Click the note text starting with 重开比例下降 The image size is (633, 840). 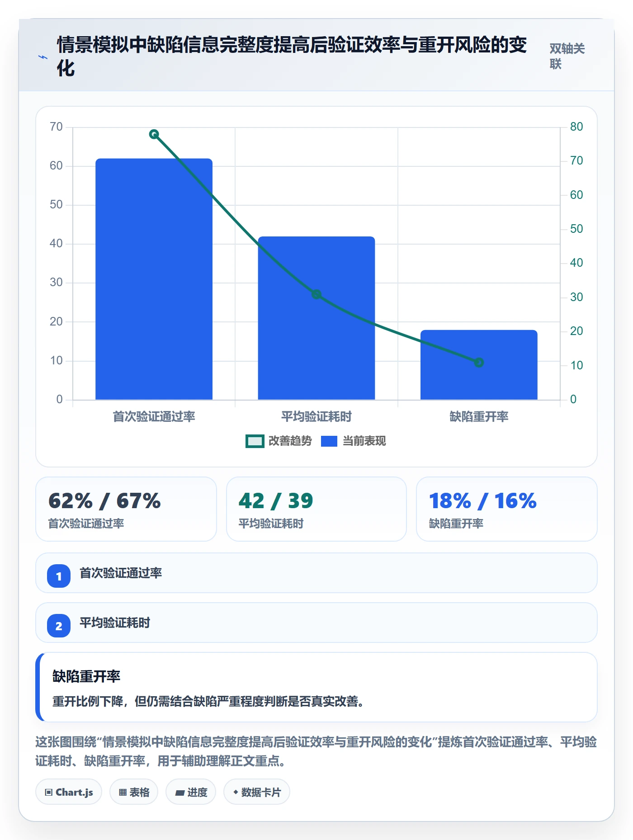point(208,701)
